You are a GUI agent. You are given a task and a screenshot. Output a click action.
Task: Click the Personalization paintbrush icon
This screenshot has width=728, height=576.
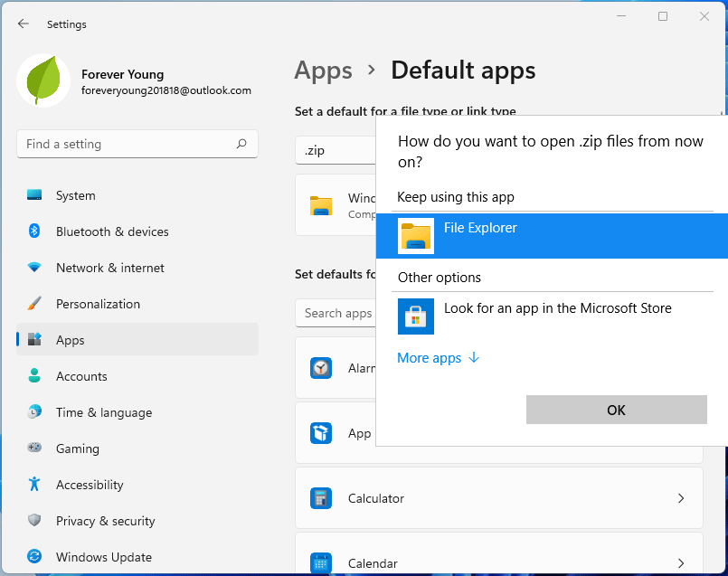pyautogui.click(x=34, y=304)
